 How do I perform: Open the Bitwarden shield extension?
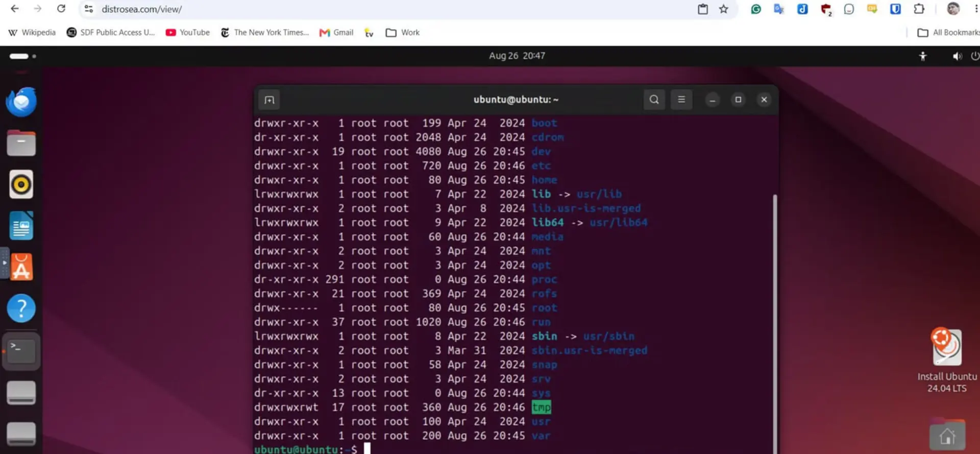[x=895, y=9]
